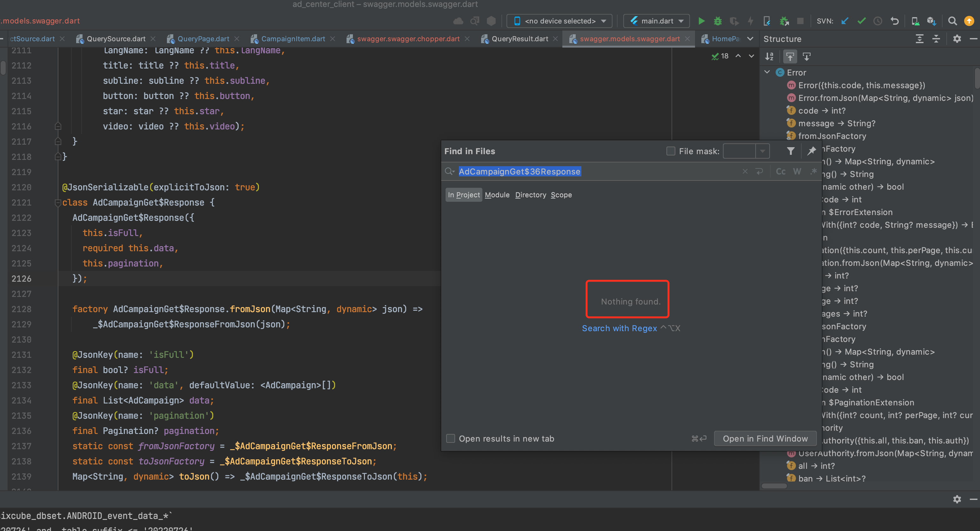Stop the running process
980x531 pixels.
pos(801,21)
